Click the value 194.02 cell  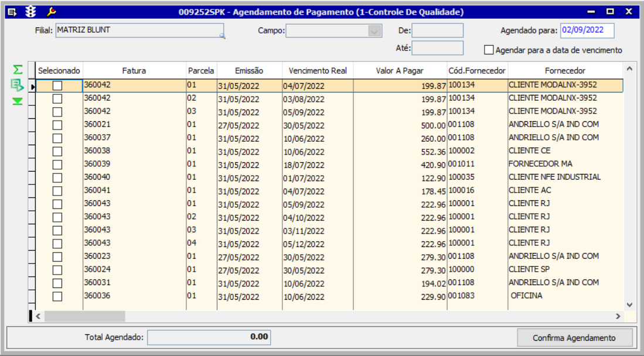coord(400,283)
